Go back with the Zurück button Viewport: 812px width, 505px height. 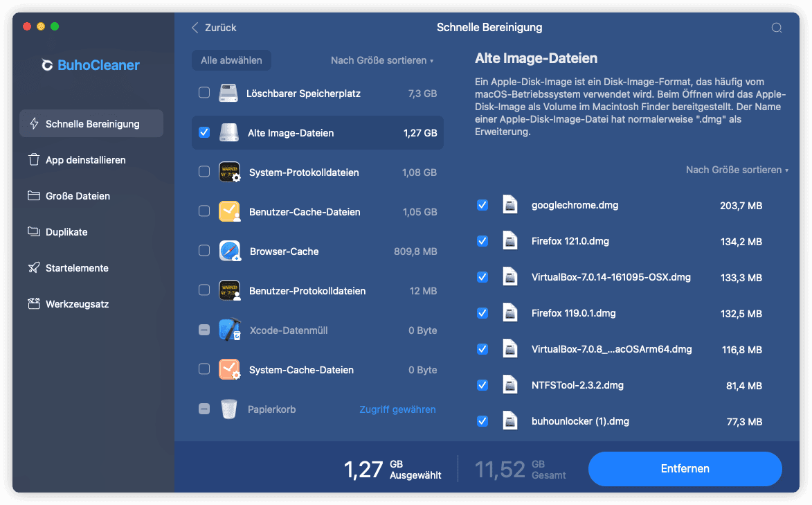214,28
